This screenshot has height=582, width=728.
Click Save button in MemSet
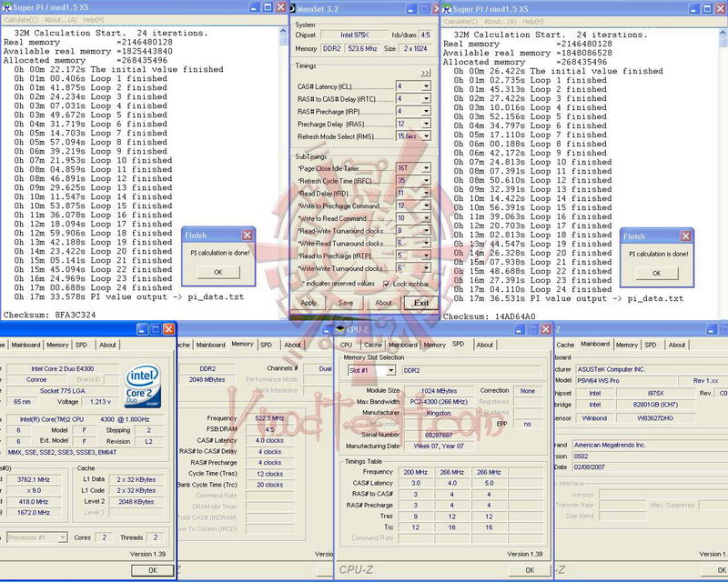coord(346,303)
